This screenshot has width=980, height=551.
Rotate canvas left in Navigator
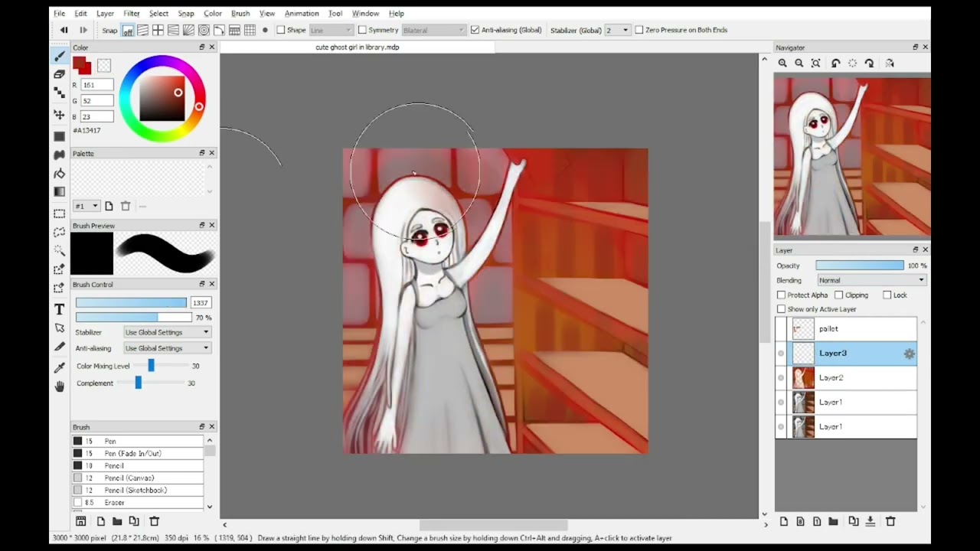click(836, 64)
